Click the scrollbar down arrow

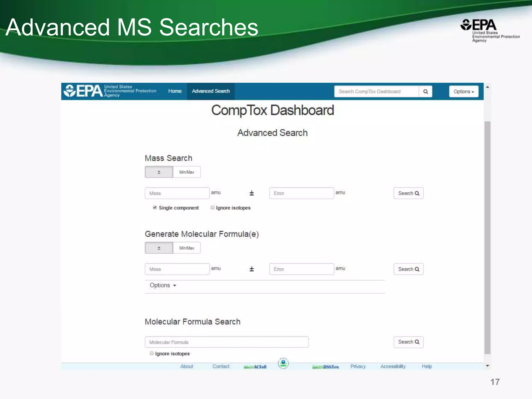tap(487, 366)
